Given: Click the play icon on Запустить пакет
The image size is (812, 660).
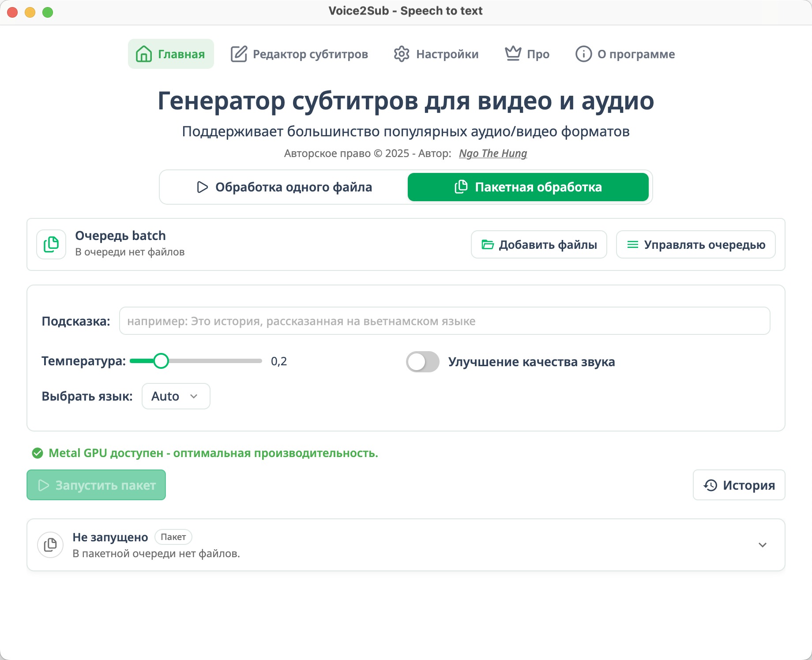Looking at the screenshot, I should click(44, 485).
